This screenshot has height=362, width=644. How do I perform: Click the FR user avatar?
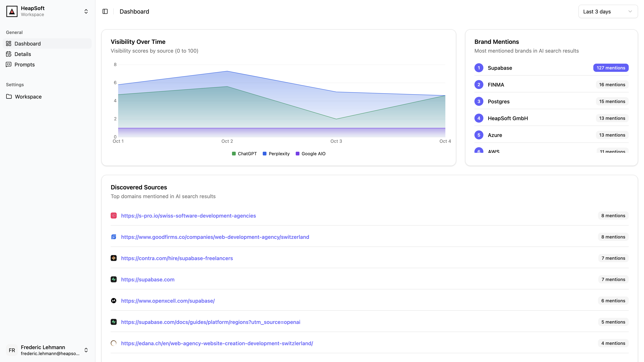coord(12,350)
